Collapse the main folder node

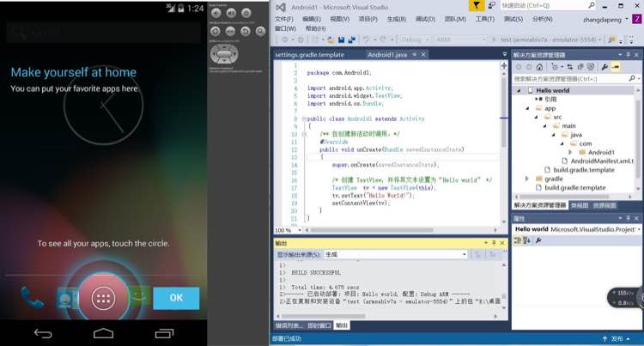(544, 126)
